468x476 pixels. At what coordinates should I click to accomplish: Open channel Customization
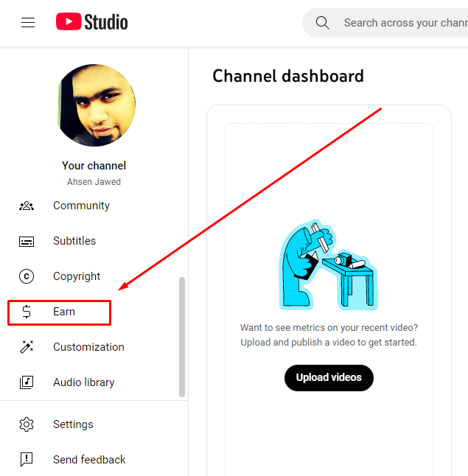click(x=88, y=347)
